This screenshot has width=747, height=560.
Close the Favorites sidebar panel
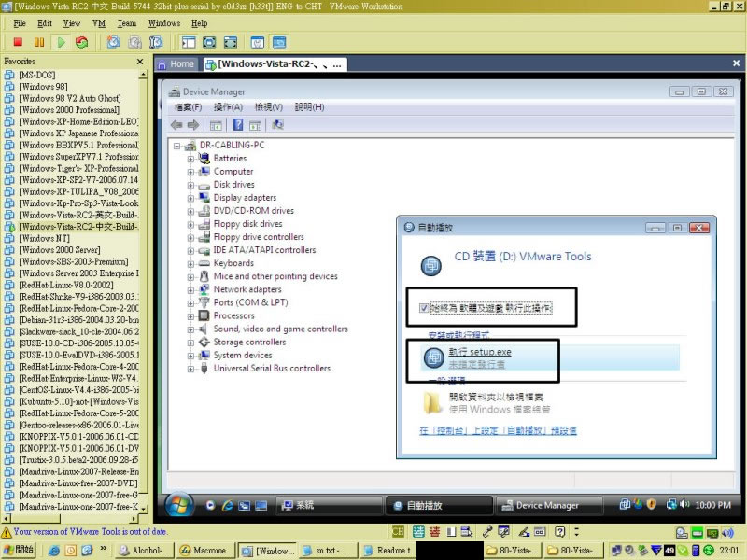pyautogui.click(x=139, y=62)
